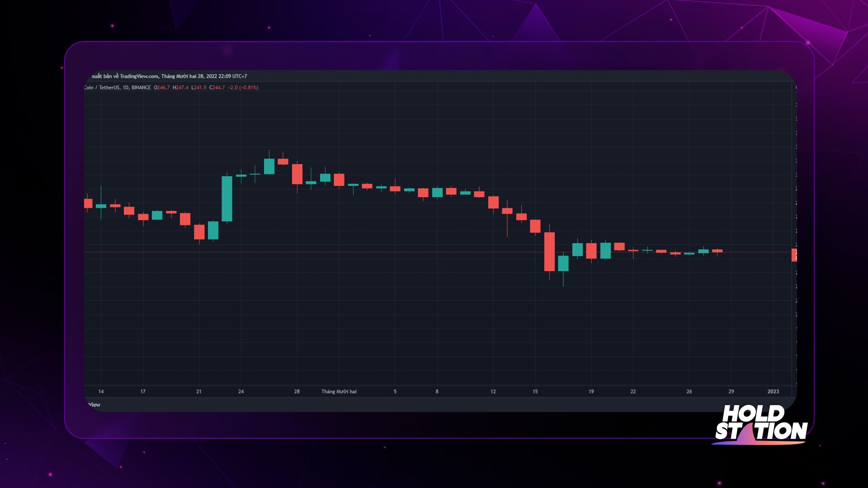Screen dimensions: 868x488
Task: Click the date axis label 24
Action: pyautogui.click(x=241, y=392)
